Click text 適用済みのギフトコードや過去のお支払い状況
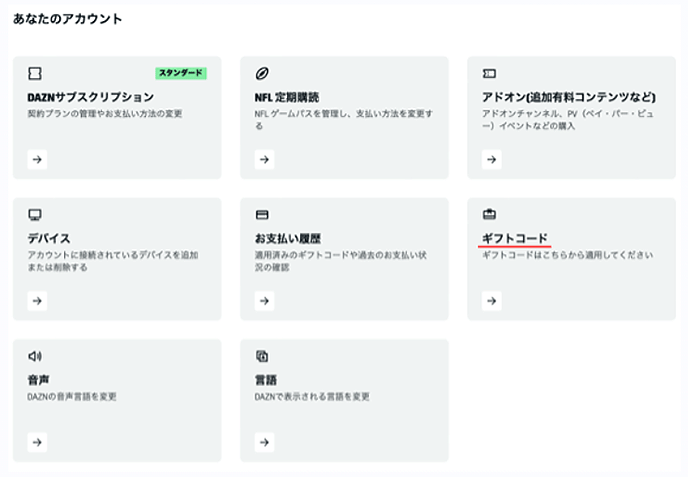 340,261
